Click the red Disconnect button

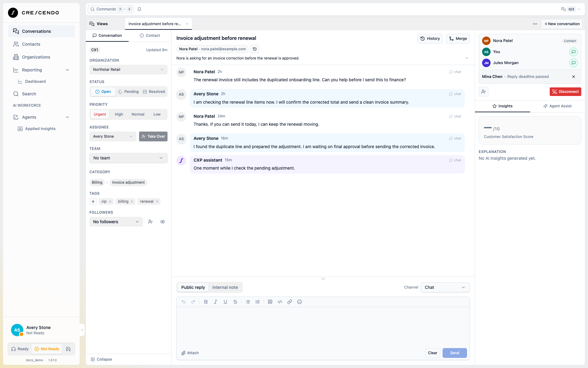(565, 92)
